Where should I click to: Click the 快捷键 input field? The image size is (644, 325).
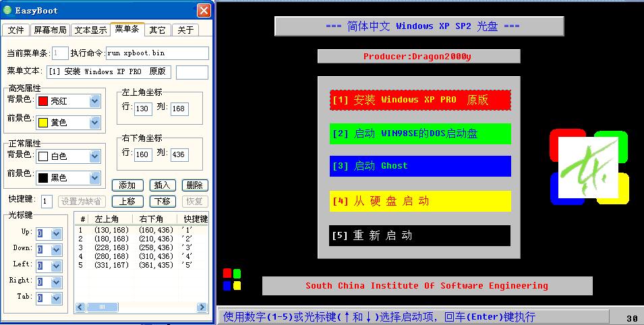click(47, 202)
